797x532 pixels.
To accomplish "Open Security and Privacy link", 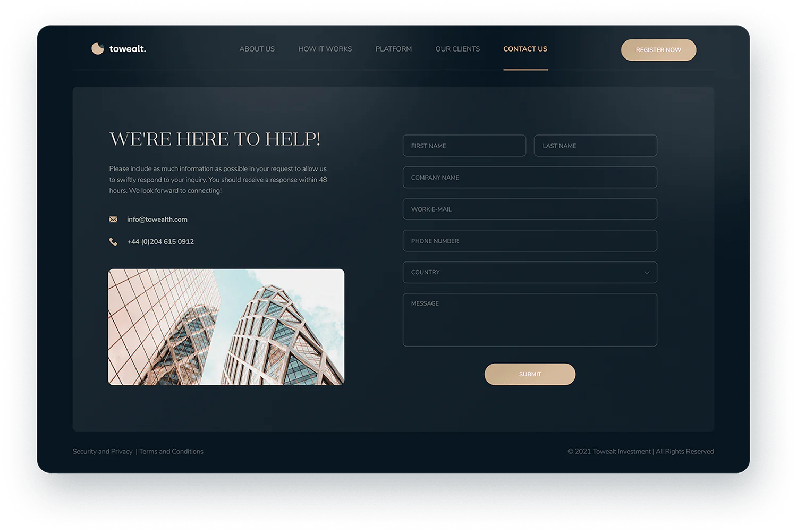I will point(103,451).
